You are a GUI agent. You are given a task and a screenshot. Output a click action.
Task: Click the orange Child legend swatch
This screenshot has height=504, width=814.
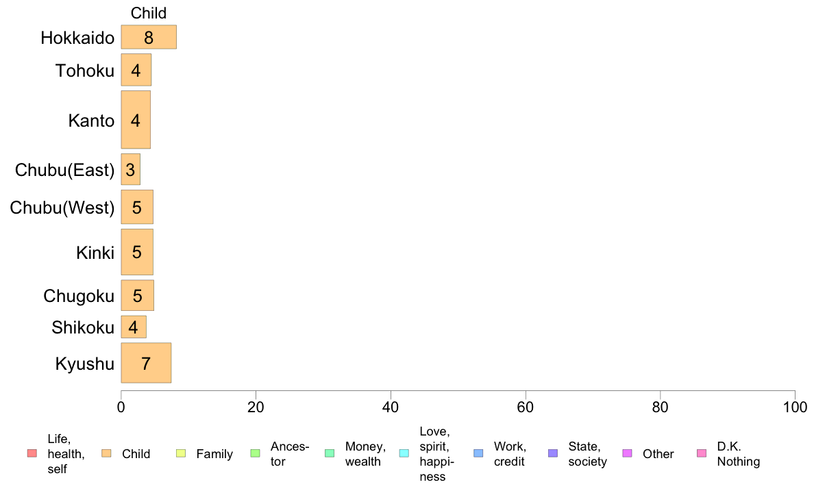(106, 453)
